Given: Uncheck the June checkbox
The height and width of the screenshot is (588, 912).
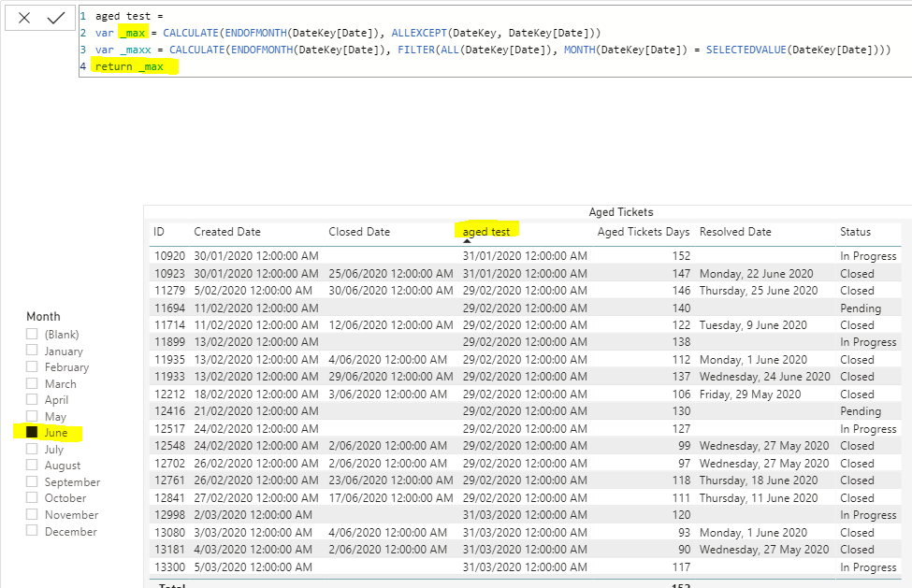Looking at the screenshot, I should pyautogui.click(x=32, y=432).
